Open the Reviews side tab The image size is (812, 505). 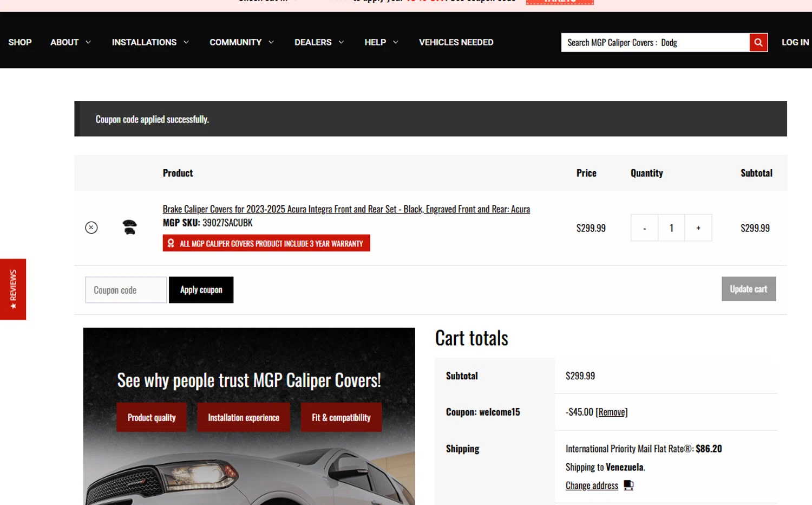click(x=13, y=289)
